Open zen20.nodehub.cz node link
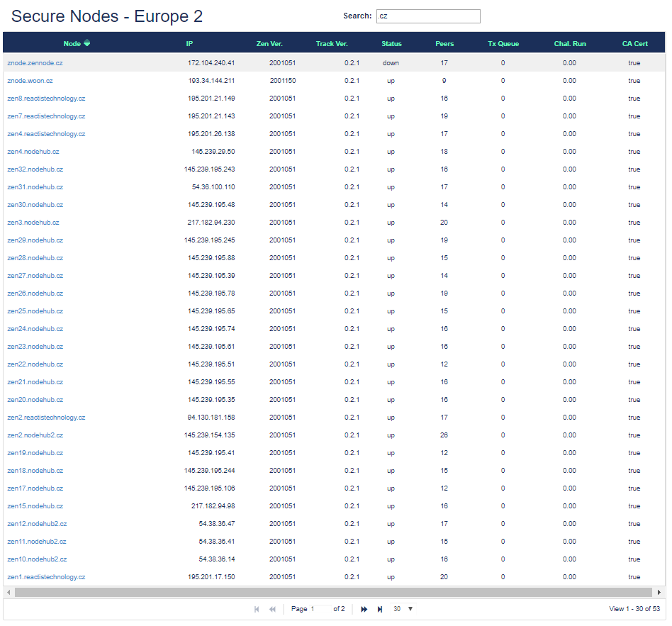Viewport: 672px width, 626px height. 35,400
